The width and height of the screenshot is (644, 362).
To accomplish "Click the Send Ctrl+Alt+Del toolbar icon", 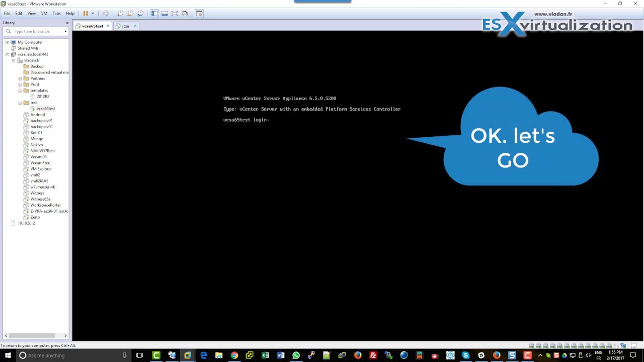I will 105,14.
